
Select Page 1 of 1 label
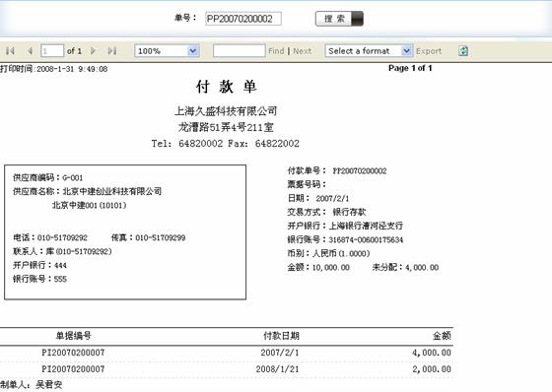[x=410, y=68]
